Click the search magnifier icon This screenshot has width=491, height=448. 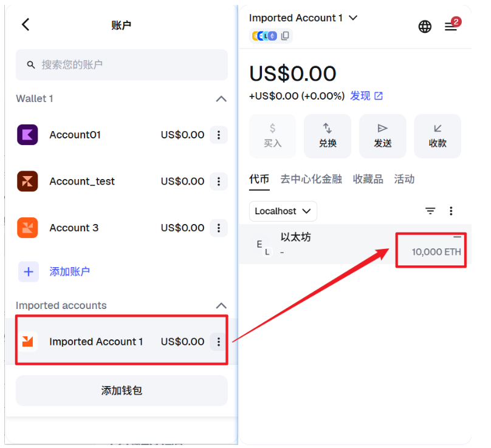point(30,65)
